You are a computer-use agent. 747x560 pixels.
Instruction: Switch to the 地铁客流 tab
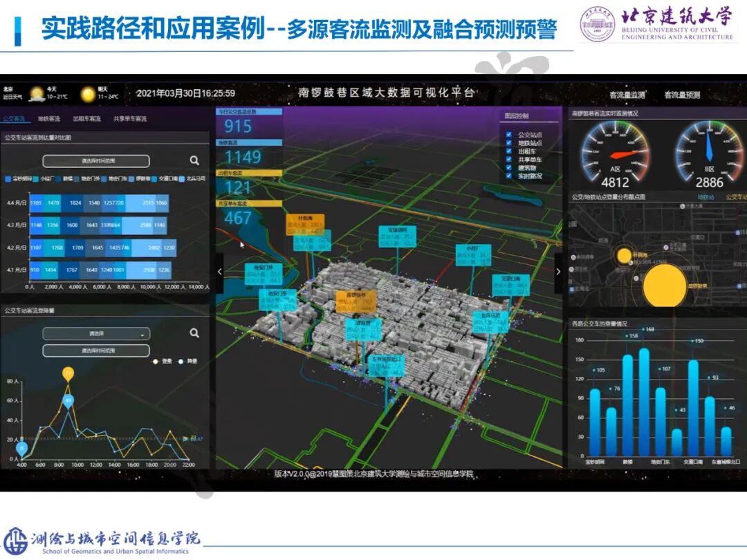coord(48,119)
